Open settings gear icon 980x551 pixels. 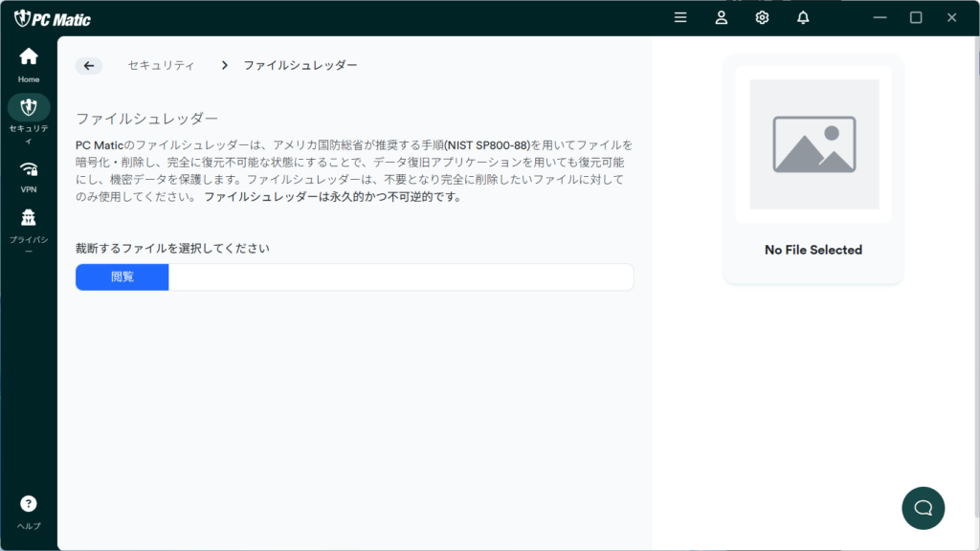click(762, 17)
